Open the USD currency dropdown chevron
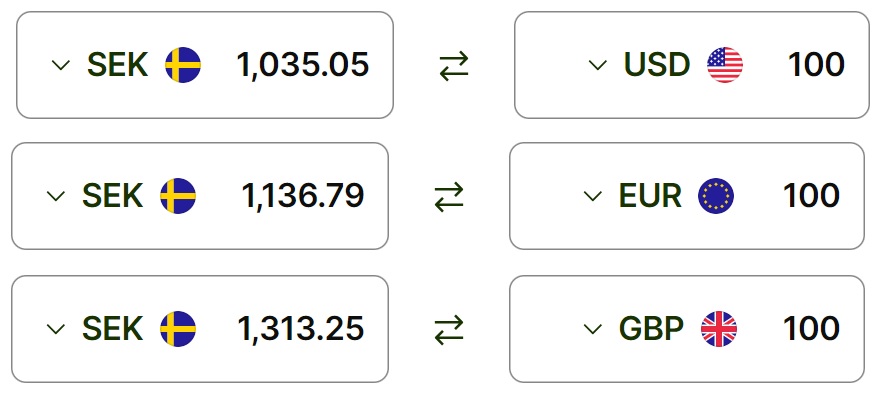Screen dimensions: 883x404 [x=597, y=65]
